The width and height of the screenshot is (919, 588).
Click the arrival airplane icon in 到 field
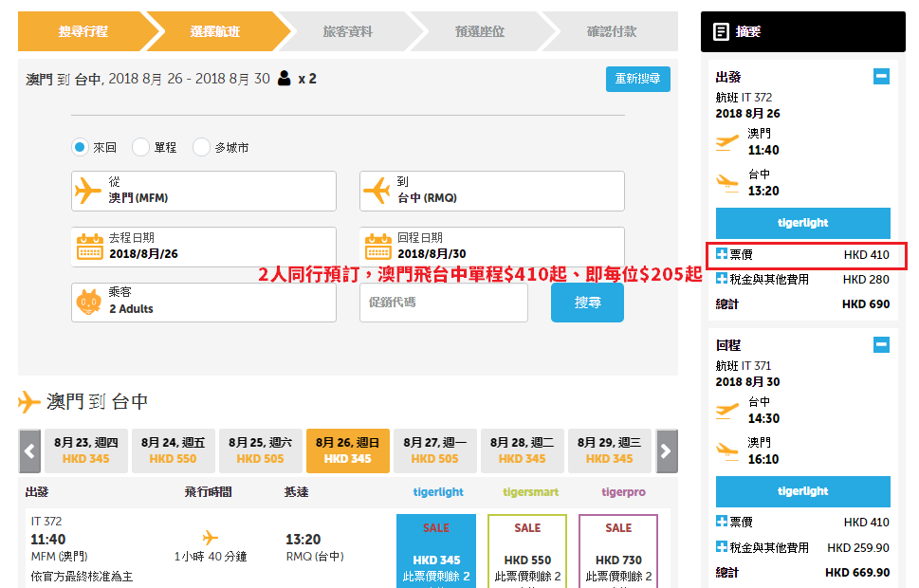[x=377, y=191]
